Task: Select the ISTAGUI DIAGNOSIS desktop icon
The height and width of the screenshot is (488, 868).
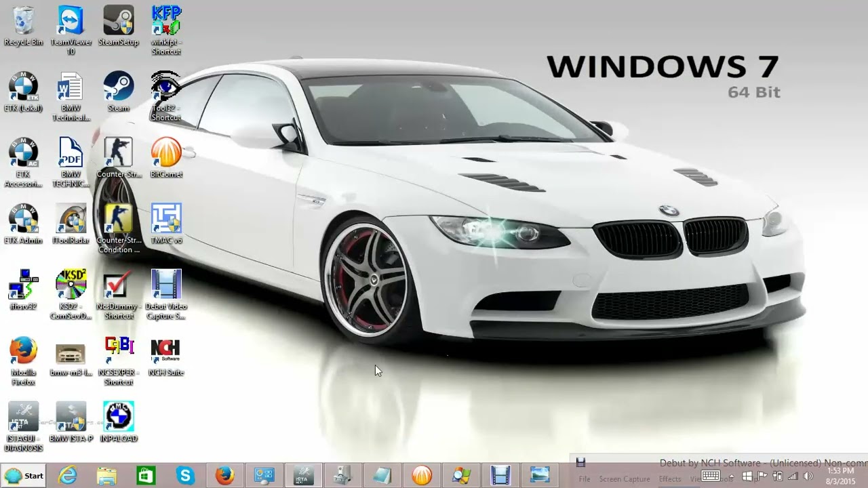Action: [x=23, y=427]
